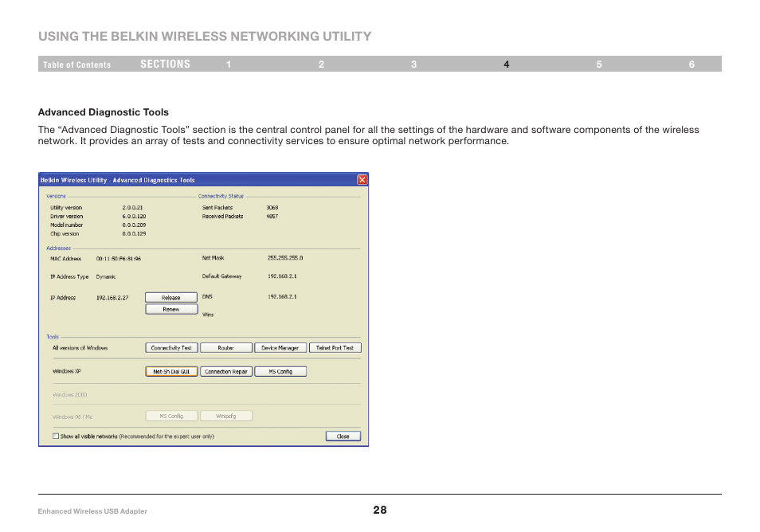Click the Received Packets label
The height and width of the screenshot is (532, 760).
[x=222, y=217]
